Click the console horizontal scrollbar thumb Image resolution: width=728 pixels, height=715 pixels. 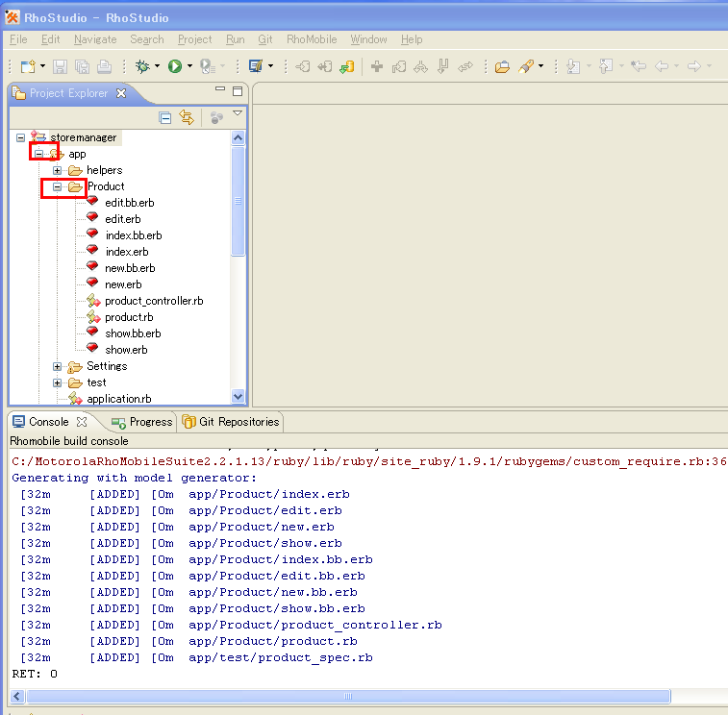pyautogui.click(x=348, y=696)
